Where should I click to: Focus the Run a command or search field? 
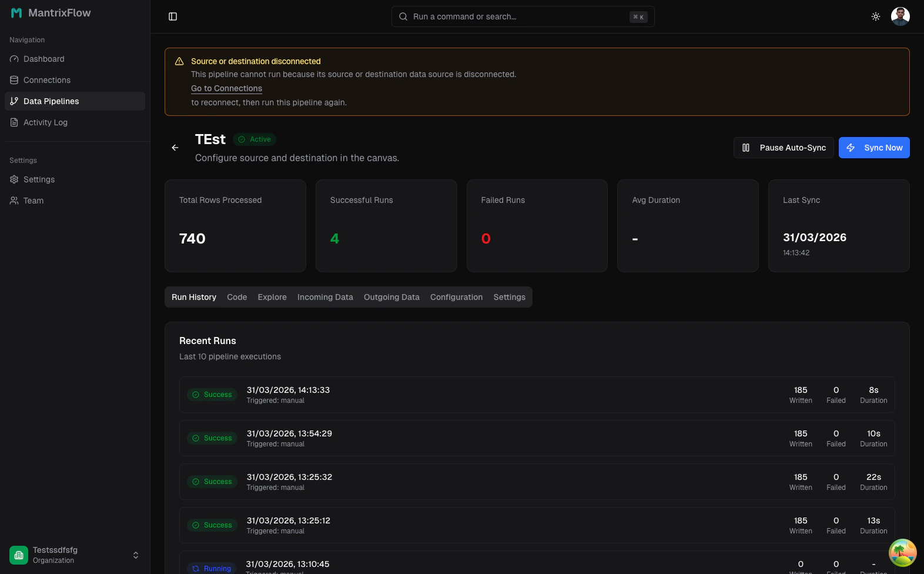pos(523,16)
